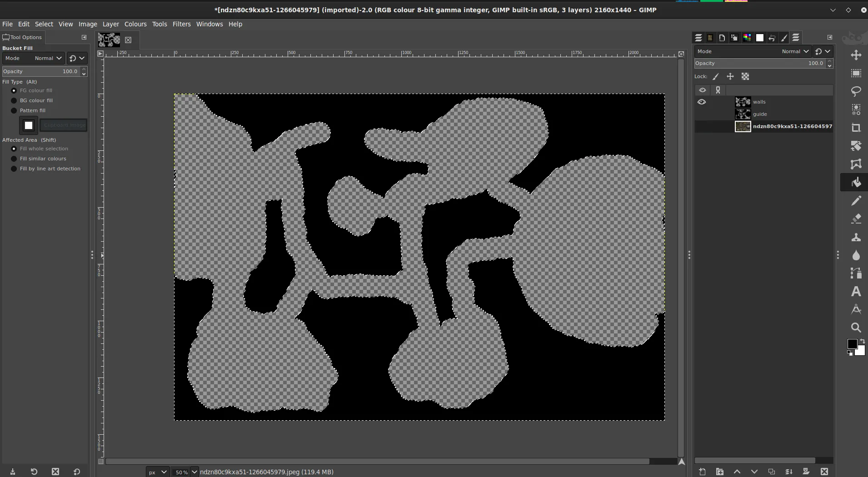Click the lock alpha channel icon
The image size is (868, 477).
[745, 76]
